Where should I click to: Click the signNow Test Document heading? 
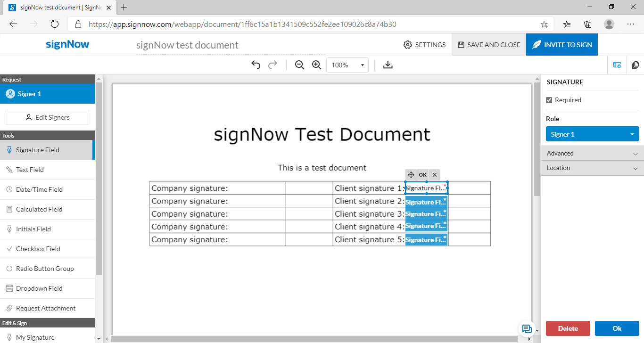tap(322, 135)
